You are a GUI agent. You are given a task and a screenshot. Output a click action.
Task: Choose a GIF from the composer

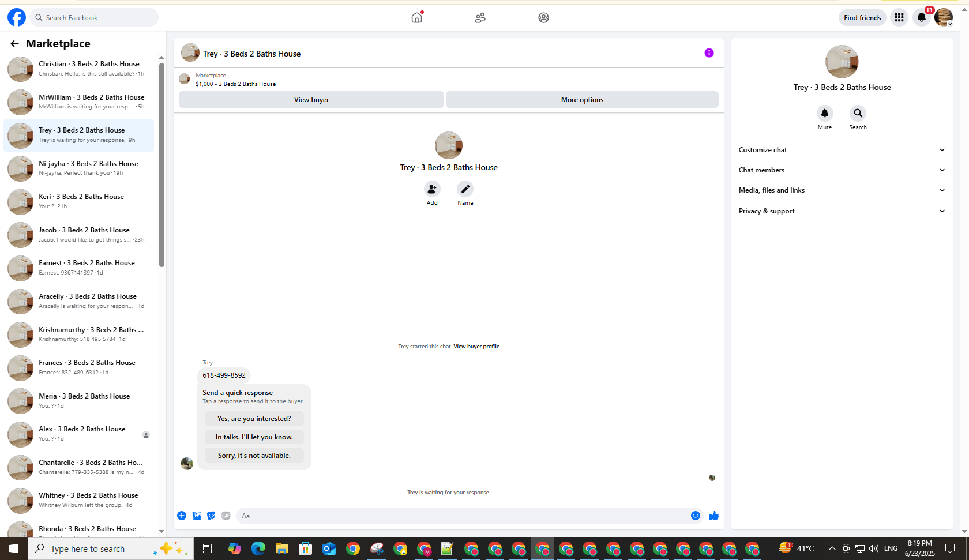tap(226, 516)
